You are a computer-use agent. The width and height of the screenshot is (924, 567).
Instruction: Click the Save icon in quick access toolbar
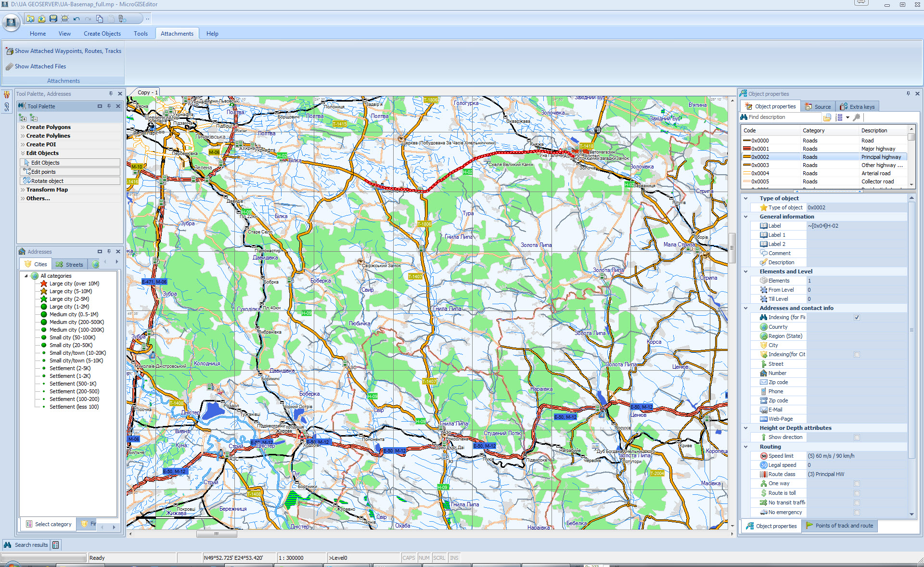tap(53, 19)
